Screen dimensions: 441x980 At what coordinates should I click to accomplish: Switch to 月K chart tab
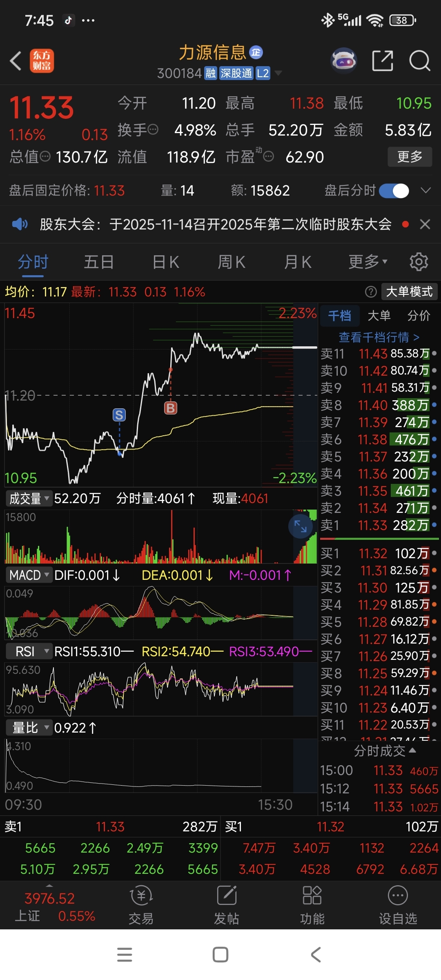tap(298, 262)
